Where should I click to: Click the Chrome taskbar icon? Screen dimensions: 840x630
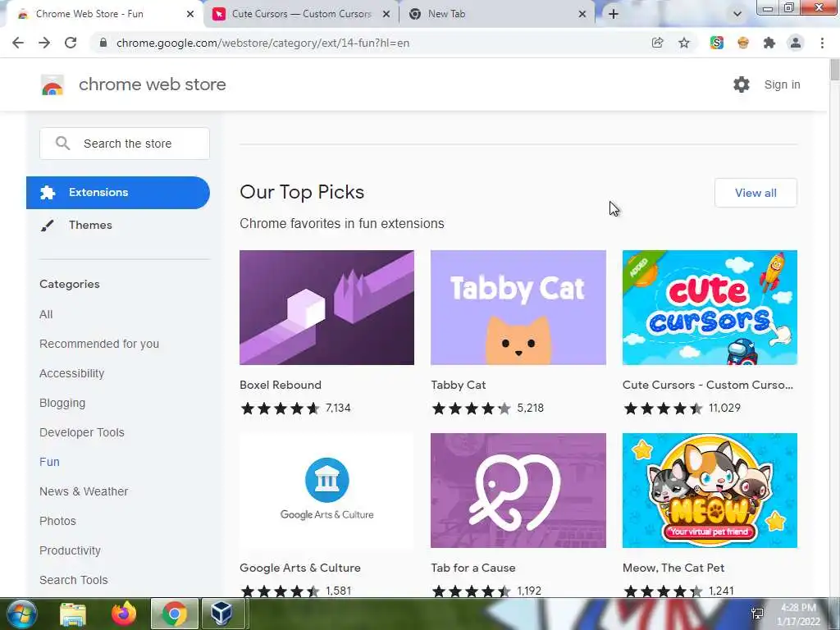174,614
